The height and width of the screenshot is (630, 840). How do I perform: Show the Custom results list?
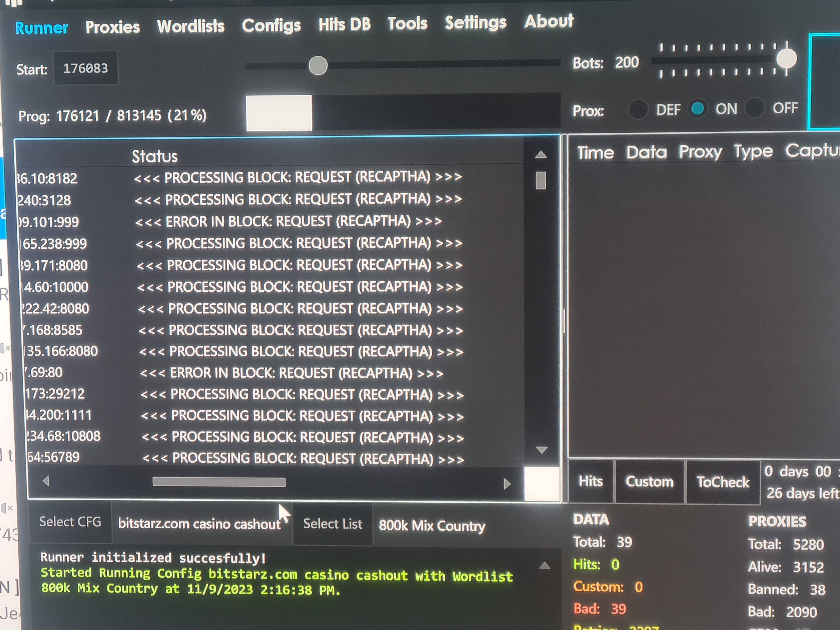(x=649, y=481)
